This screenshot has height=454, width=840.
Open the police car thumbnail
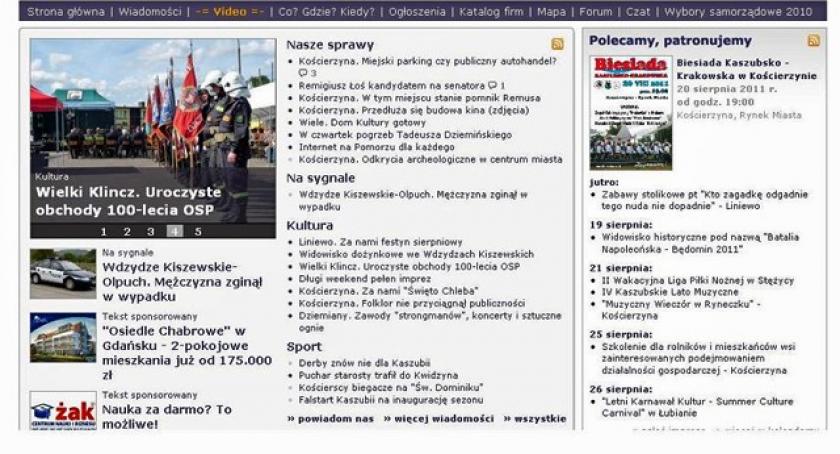[63, 274]
